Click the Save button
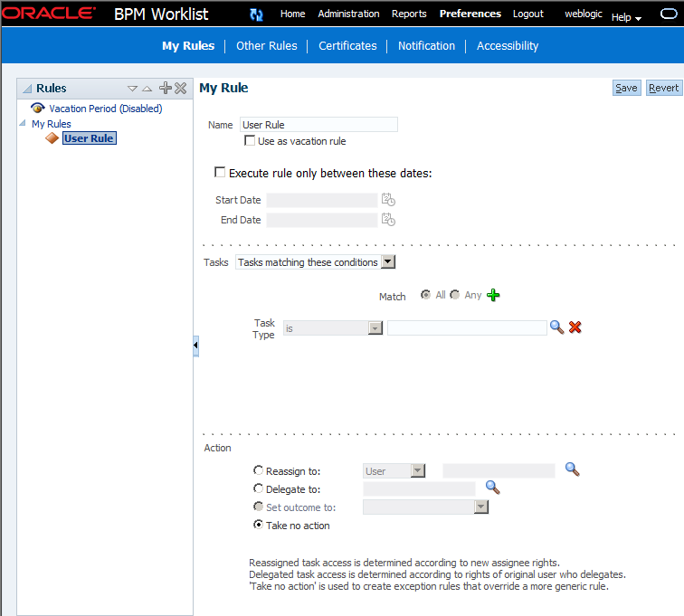The image size is (684, 616). (626, 88)
